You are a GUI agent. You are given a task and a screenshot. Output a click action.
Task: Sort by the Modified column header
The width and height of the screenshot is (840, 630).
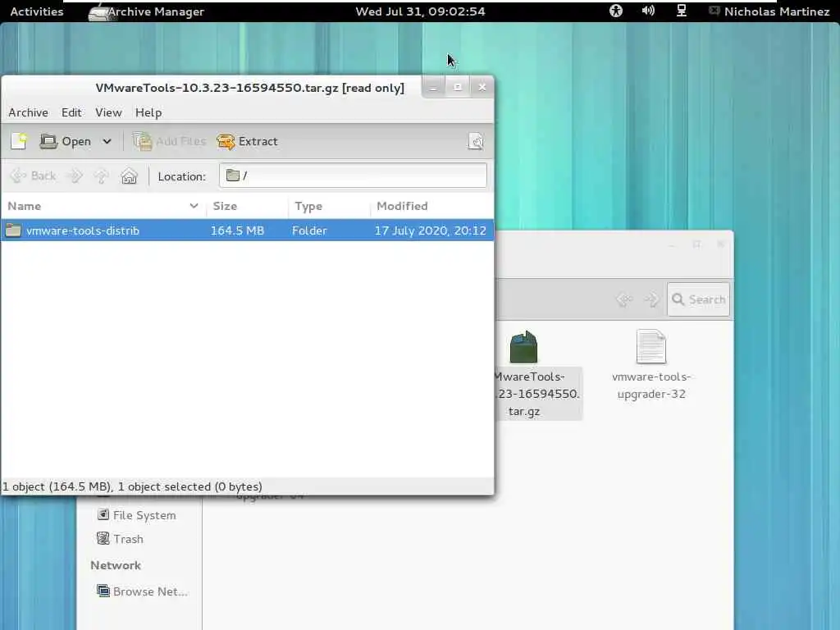point(431,206)
